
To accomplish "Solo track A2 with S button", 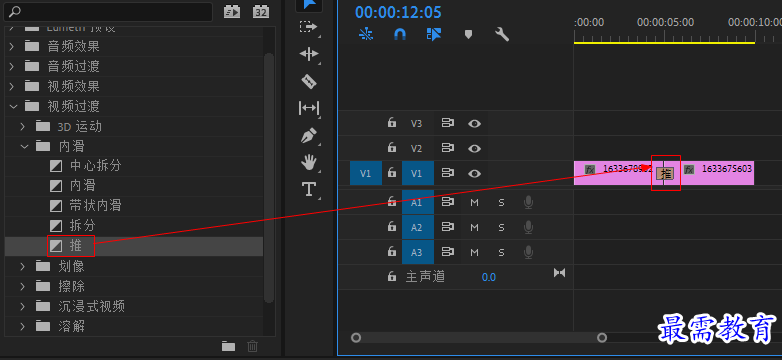I will pos(501,227).
